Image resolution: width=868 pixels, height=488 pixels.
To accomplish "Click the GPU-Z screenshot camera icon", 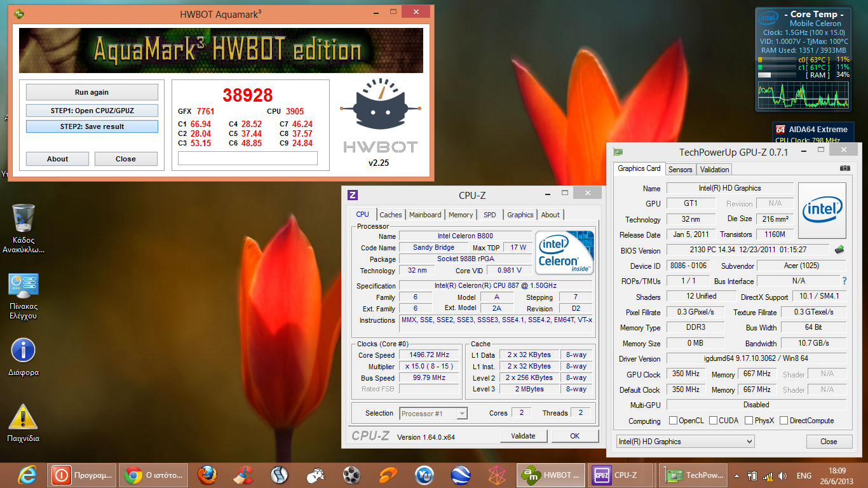I will [x=844, y=168].
